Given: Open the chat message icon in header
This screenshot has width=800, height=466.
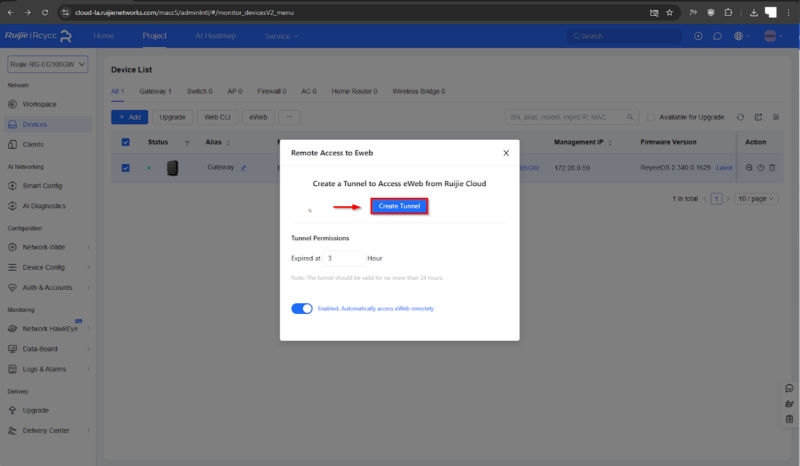Looking at the screenshot, I should coord(717,36).
